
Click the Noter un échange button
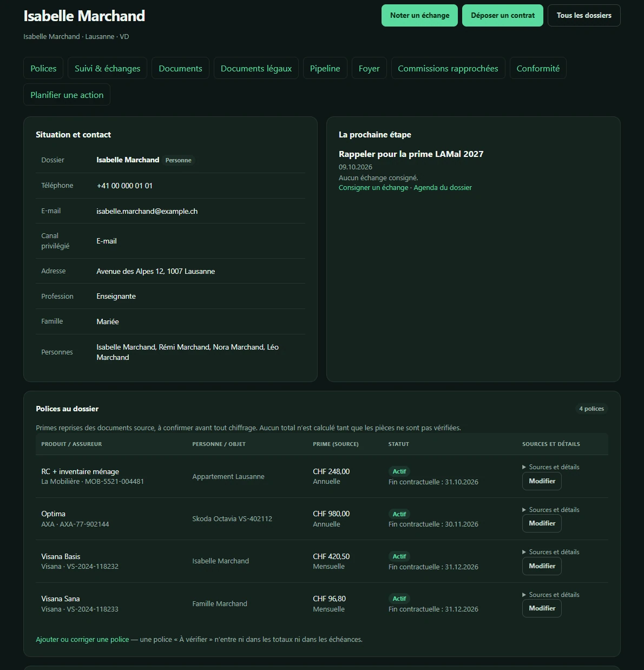(419, 16)
